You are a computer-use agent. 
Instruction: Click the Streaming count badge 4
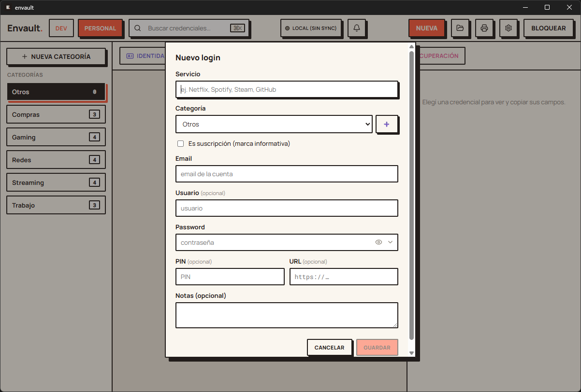95,182
